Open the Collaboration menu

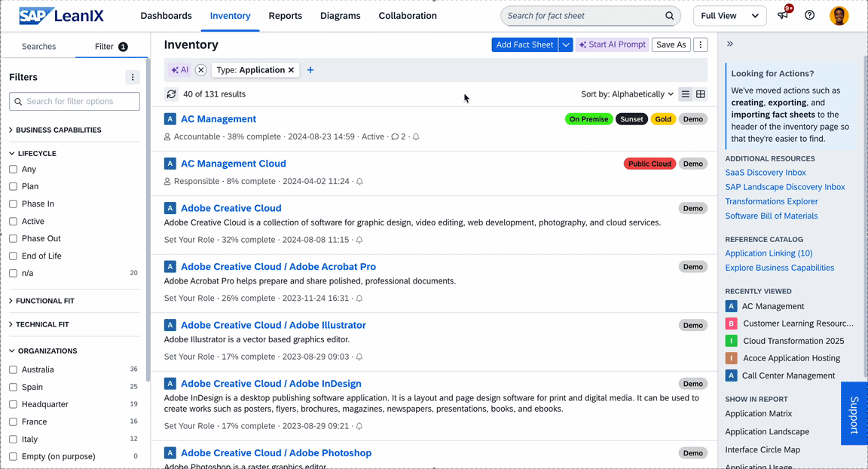click(408, 16)
